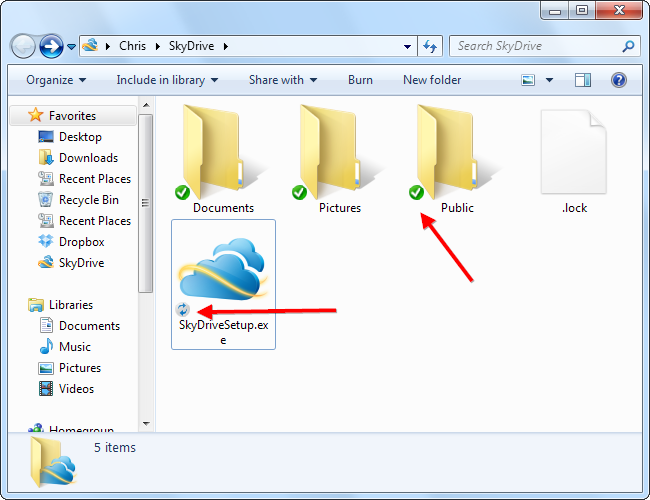Select the Libraries header in sidebar
Viewport: 650px width, 500px height.
(71, 305)
